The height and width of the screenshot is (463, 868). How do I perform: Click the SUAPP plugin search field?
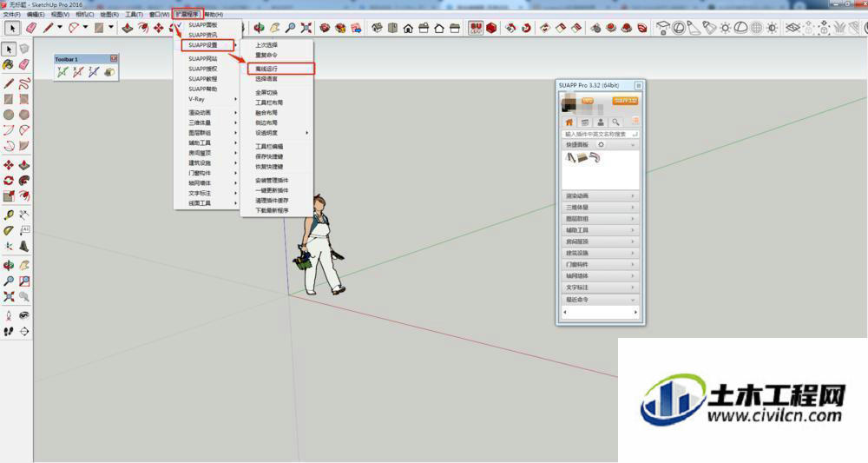tap(600, 134)
